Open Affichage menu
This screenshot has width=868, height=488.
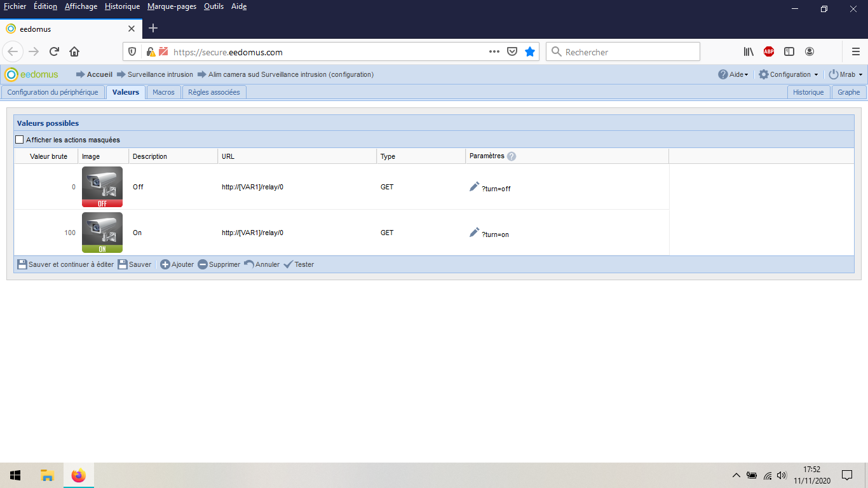point(81,6)
